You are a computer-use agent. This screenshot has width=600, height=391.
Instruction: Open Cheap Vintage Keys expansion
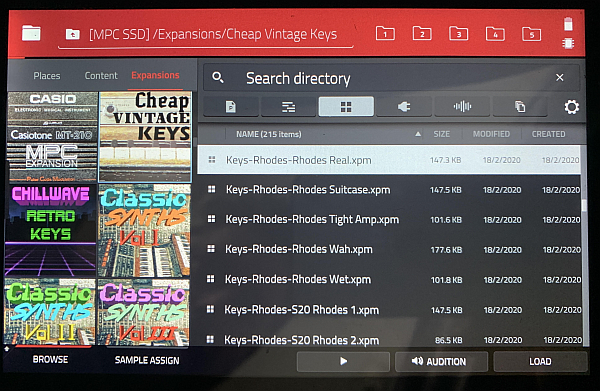pos(145,137)
